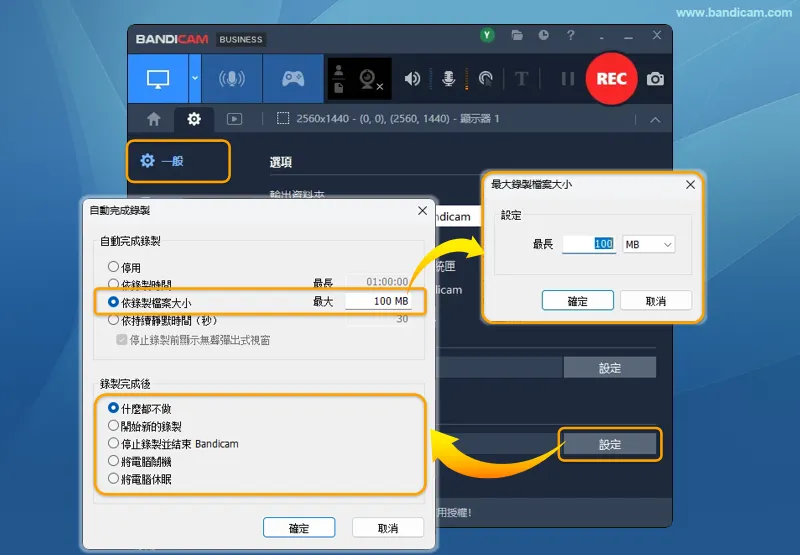Click the 30 seconds silence field

(x=378, y=319)
